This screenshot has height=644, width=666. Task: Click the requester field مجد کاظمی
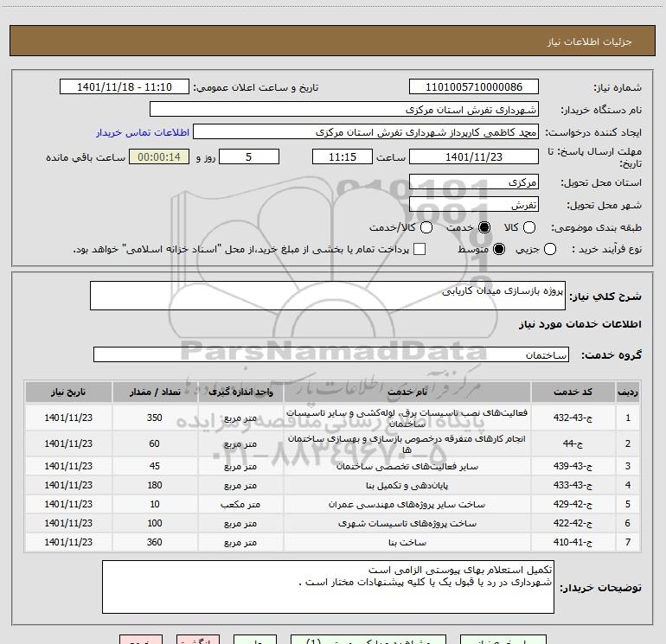[x=366, y=132]
